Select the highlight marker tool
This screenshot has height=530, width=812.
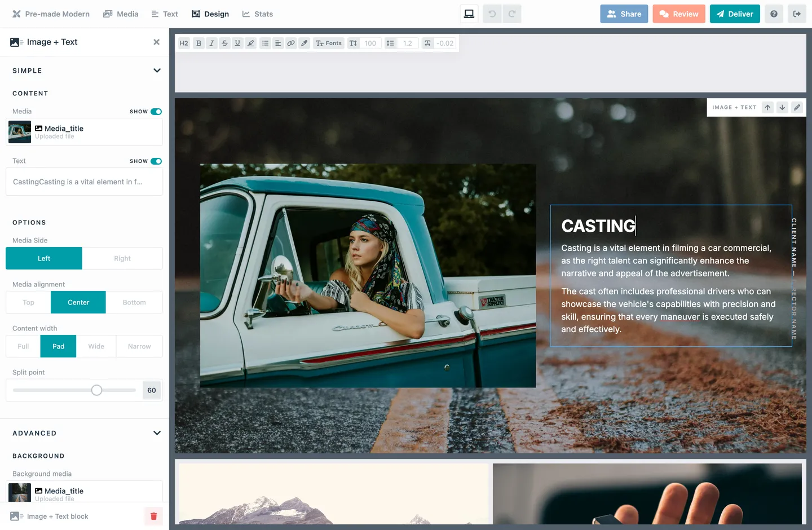pos(251,43)
